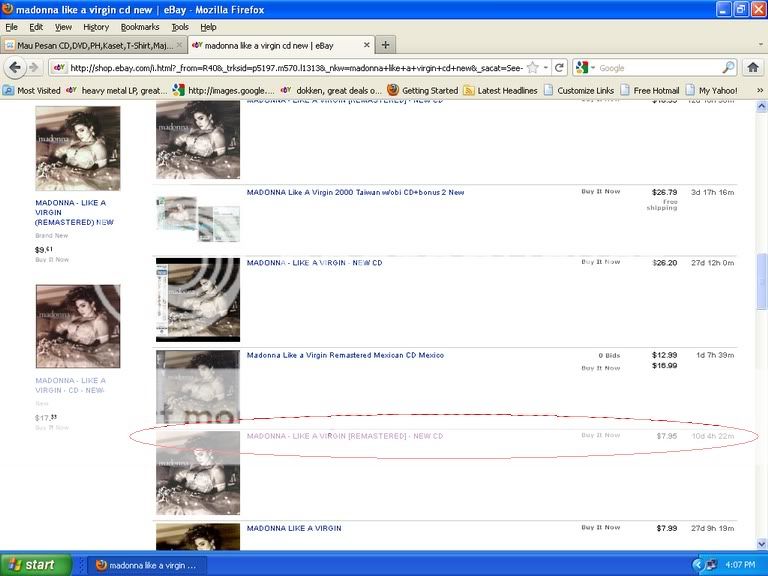768x576 pixels.
Task: Choose search engine via Google icon dropdown
Action: tap(585, 68)
